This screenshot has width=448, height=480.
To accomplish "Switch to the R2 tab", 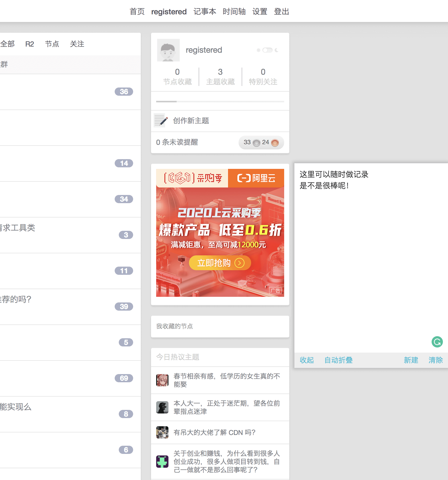I will tap(30, 44).
